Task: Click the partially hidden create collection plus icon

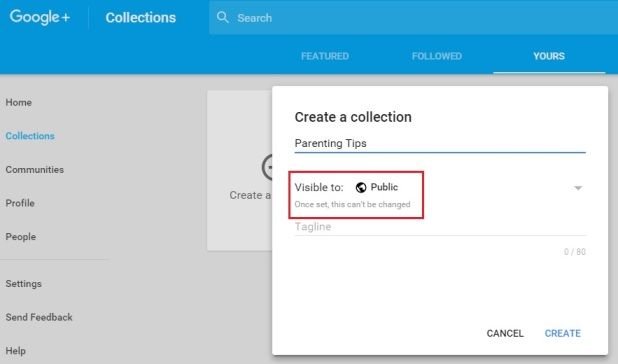Action: pyautogui.click(x=267, y=167)
